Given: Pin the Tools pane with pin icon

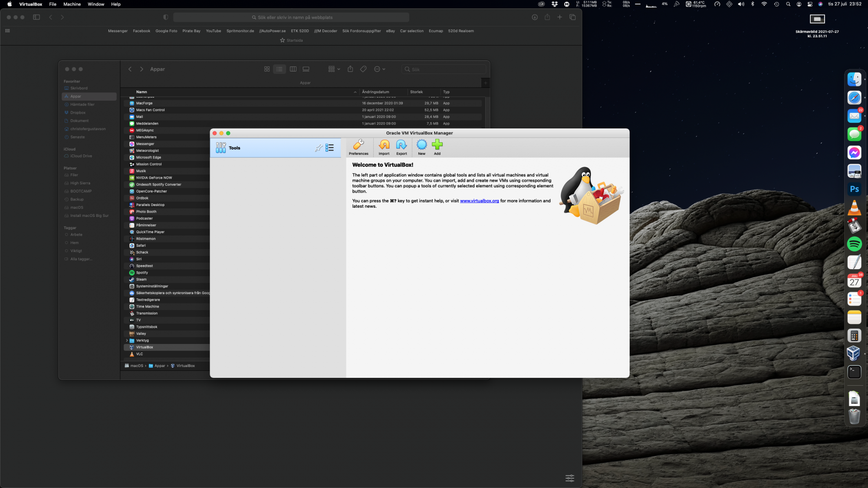Looking at the screenshot, I should point(319,148).
